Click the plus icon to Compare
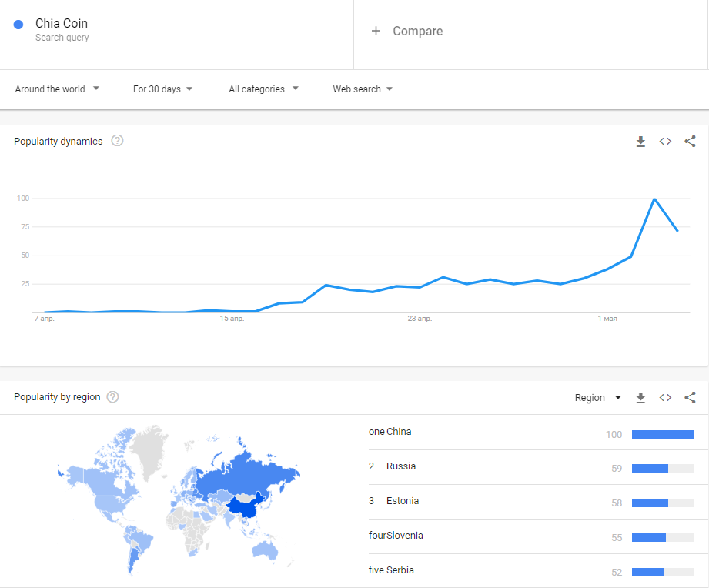The width and height of the screenshot is (709, 588). pos(376,31)
